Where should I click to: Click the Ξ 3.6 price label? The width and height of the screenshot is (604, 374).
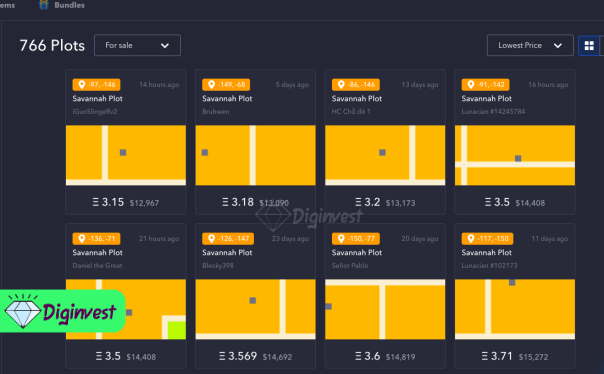click(x=368, y=356)
